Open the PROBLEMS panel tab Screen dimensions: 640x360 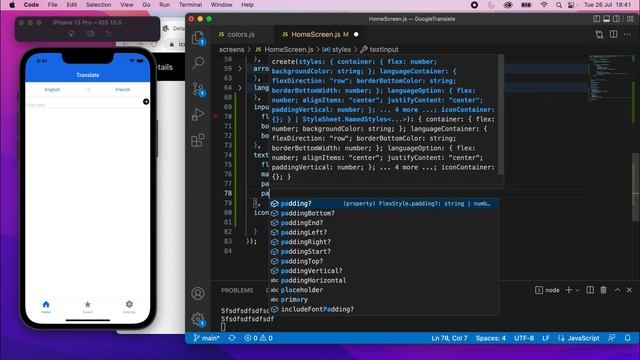[x=237, y=290]
